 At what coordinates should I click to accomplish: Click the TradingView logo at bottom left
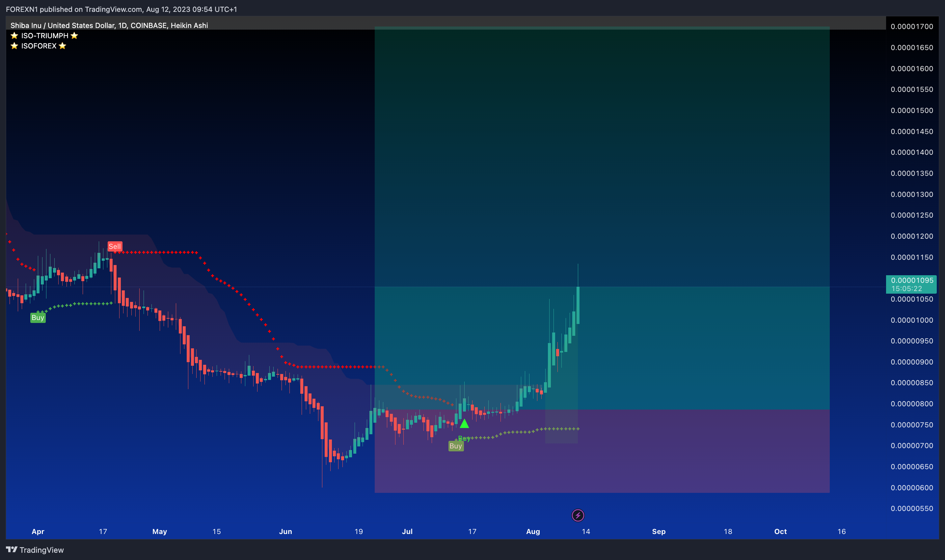(35, 550)
